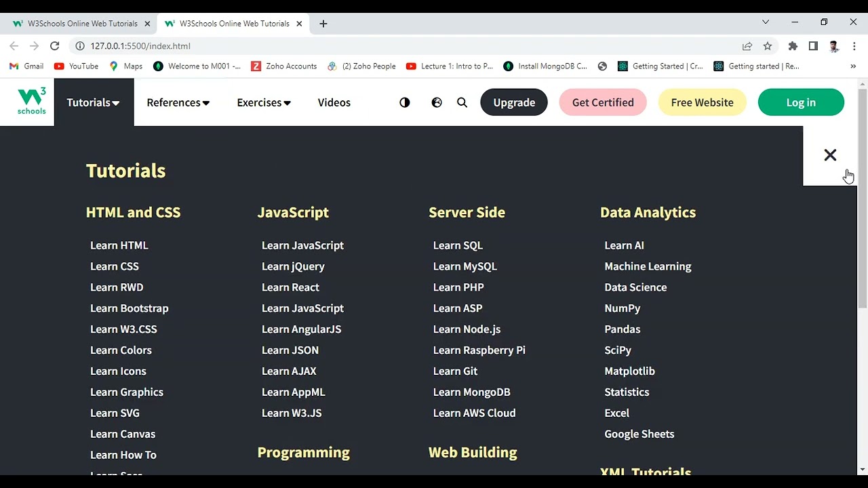Image resolution: width=868 pixels, height=488 pixels.
Task: Collapse the Tutorials dropdown
Action: tap(94, 102)
